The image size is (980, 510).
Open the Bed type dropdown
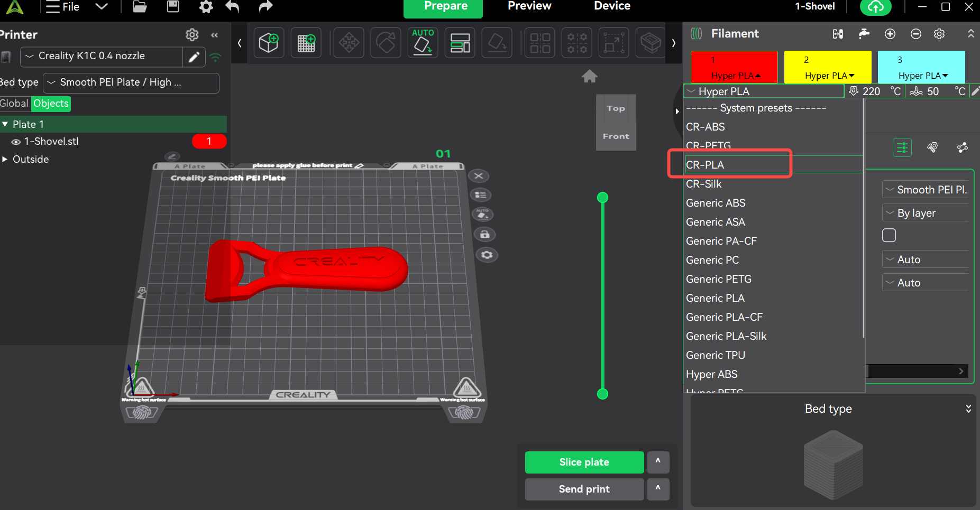pos(132,83)
